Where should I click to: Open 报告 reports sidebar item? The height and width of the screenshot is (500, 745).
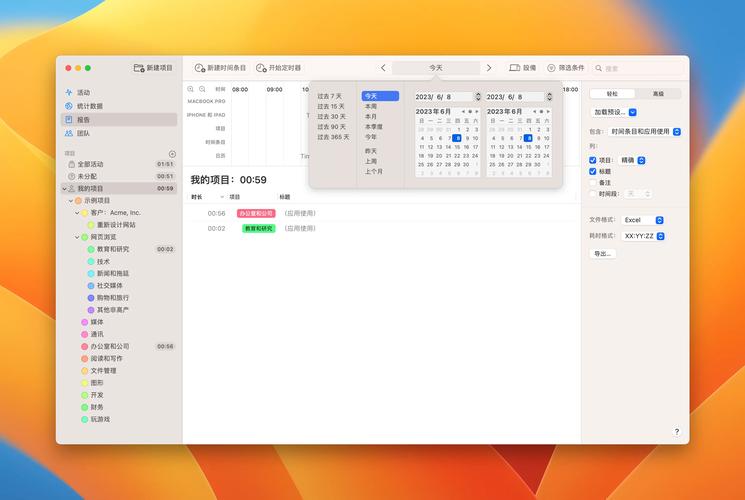[119, 119]
